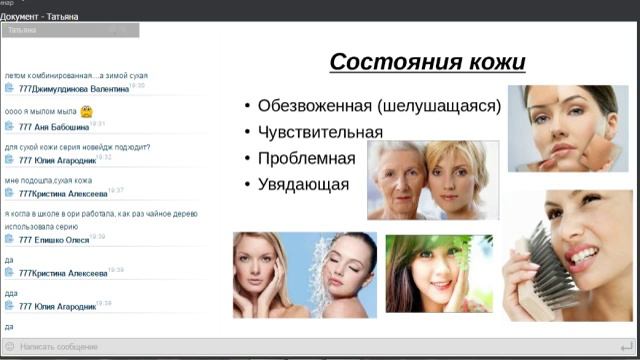Viewport: 640px width, 360px height.
Task: Open 777 Юлия Агародник name under 'дда'
Action: (58, 307)
